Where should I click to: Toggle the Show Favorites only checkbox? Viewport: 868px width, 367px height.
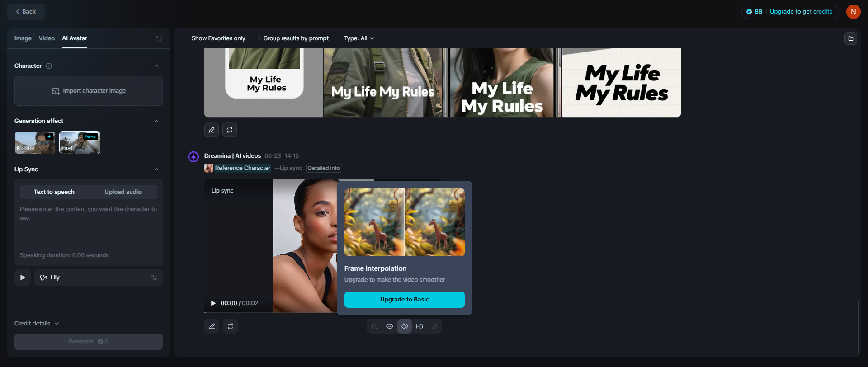184,38
